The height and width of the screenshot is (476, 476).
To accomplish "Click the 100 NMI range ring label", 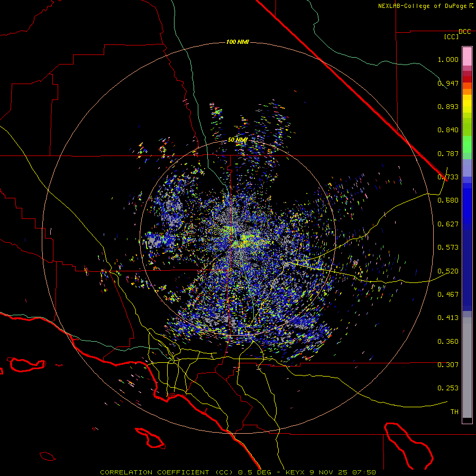I will (x=237, y=42).
